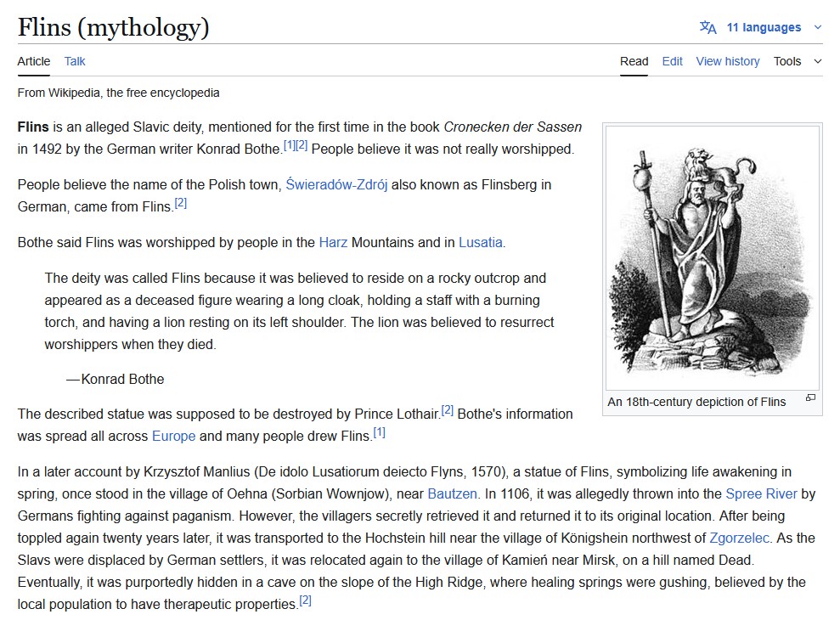Expand the Tools menu chevron

click(818, 62)
